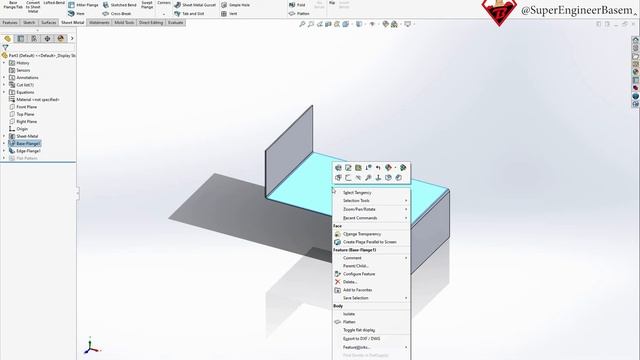
Task: Open the Surfaces tab
Action: tap(49, 22)
